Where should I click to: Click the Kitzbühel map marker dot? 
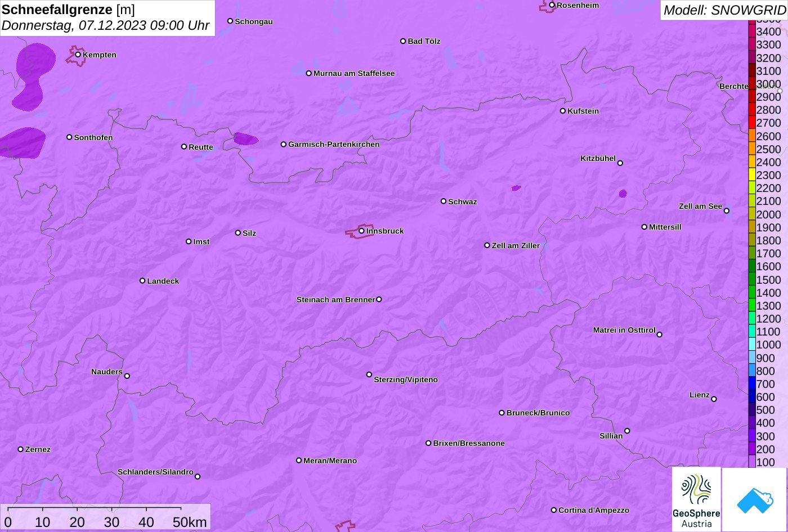click(620, 163)
